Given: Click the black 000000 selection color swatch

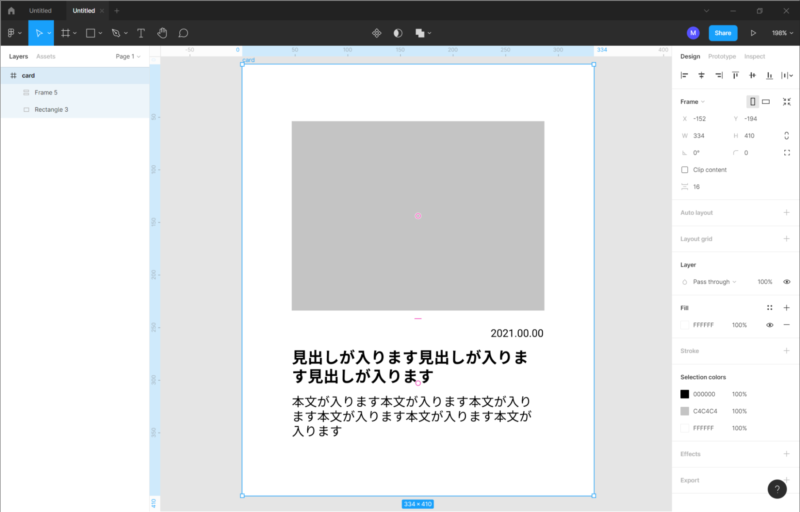Looking at the screenshot, I should click(685, 394).
